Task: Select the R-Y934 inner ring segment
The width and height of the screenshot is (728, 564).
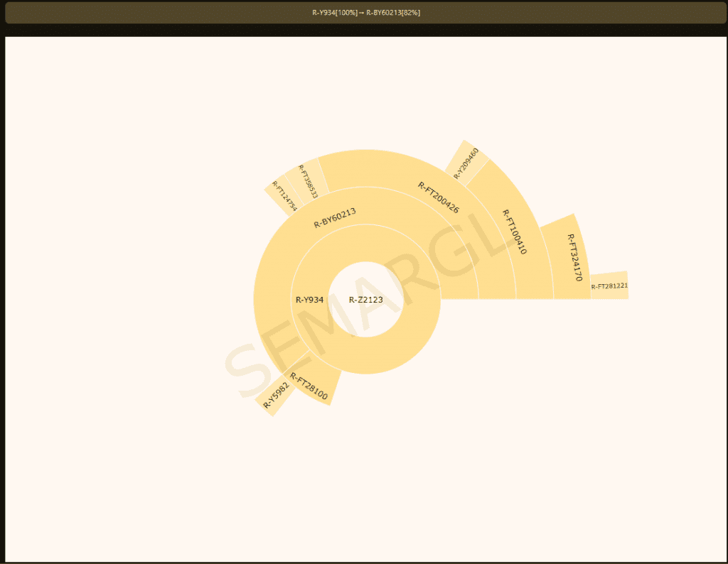Action: point(309,300)
